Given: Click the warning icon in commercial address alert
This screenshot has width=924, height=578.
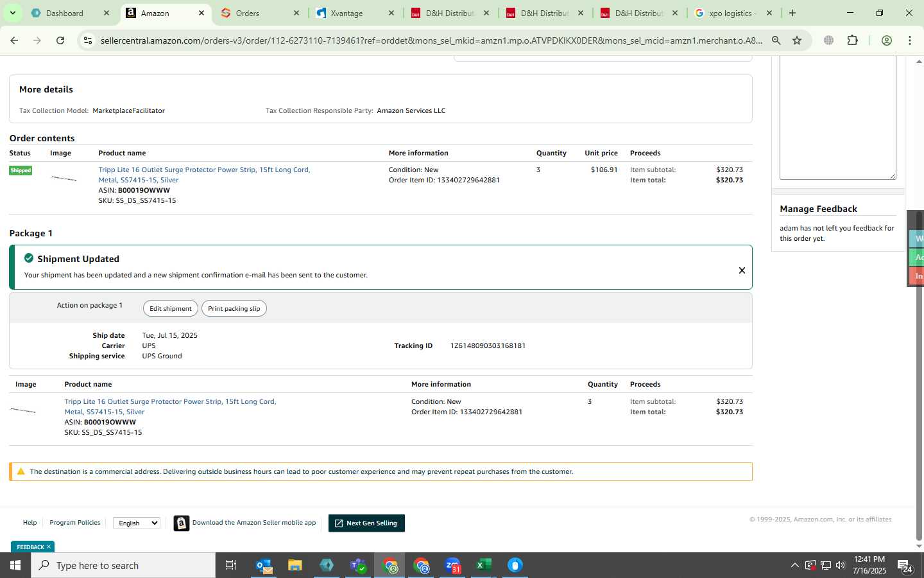Looking at the screenshot, I should coord(21,471).
